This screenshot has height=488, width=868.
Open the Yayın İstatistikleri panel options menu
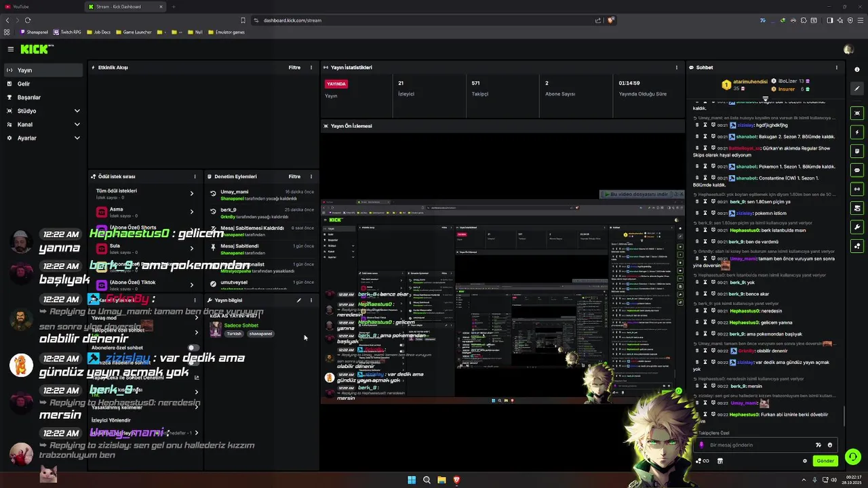click(x=676, y=68)
